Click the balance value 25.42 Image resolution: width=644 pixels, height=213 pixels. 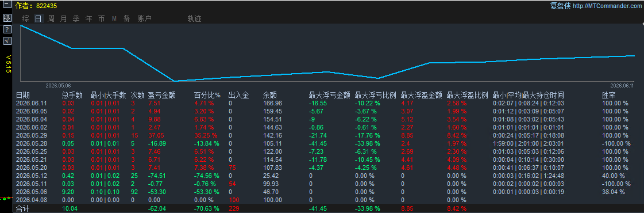(271, 176)
